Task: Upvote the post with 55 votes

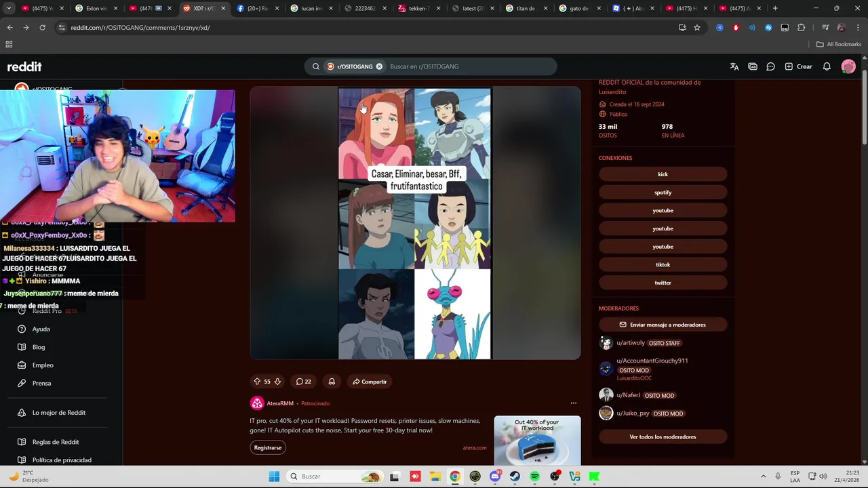Action: (257, 382)
